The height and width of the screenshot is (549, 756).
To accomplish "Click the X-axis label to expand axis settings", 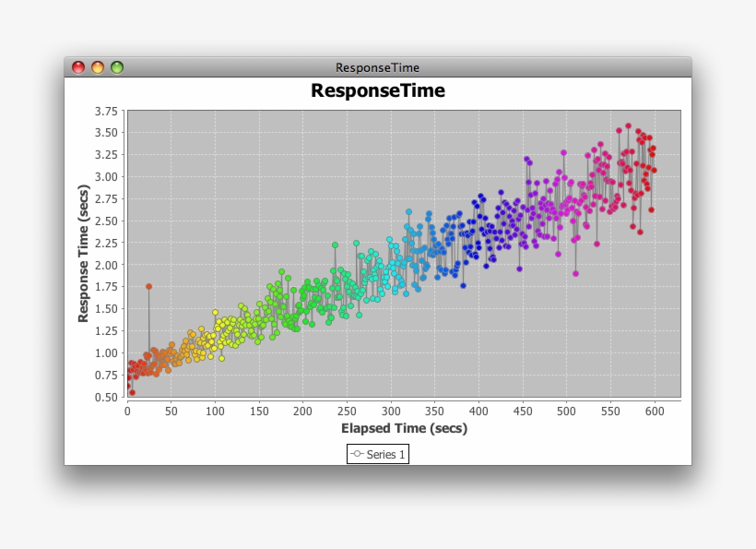I will click(x=406, y=428).
